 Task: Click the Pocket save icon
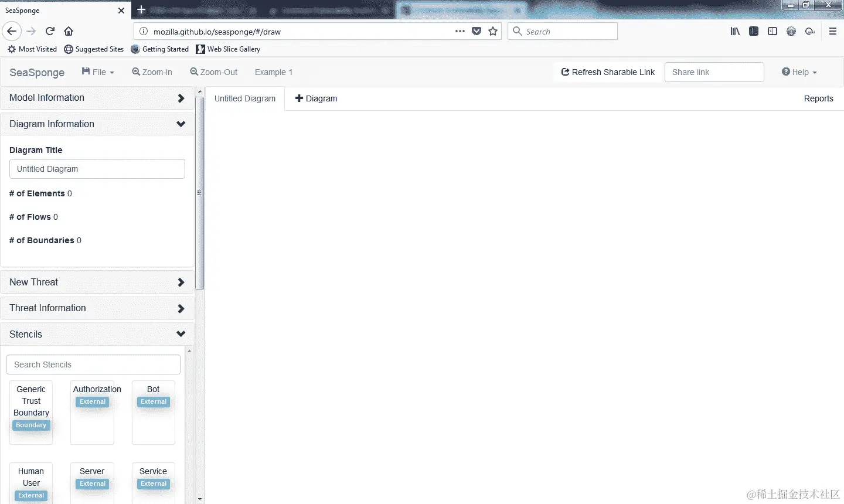point(477,31)
